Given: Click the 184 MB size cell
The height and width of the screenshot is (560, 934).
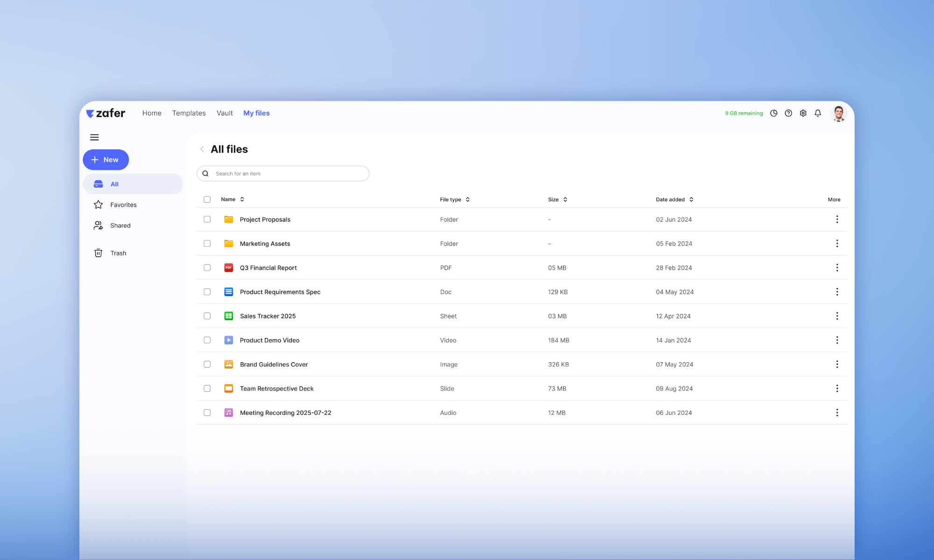Looking at the screenshot, I should point(559,340).
